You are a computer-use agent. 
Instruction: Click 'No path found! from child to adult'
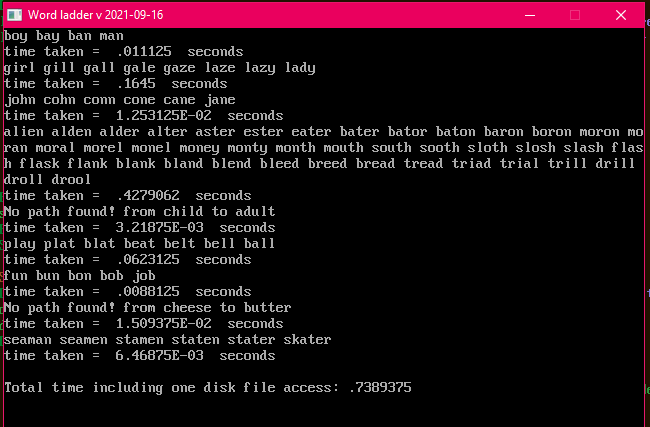pos(139,212)
